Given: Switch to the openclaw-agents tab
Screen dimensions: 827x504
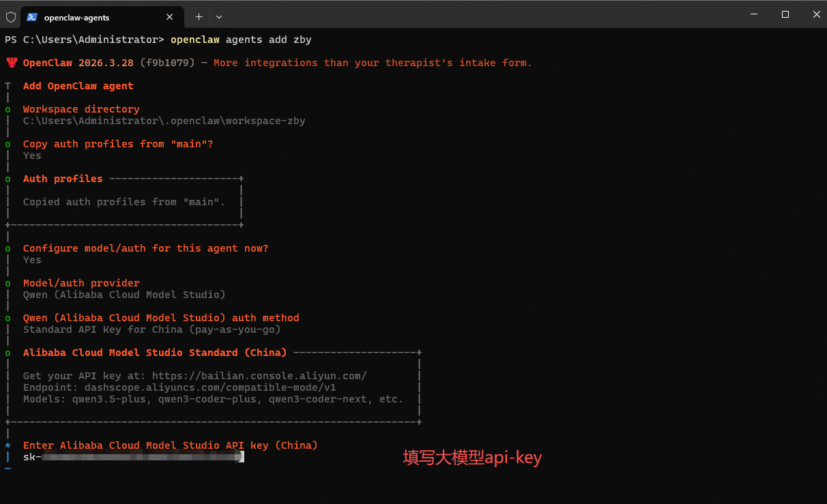Looking at the screenshot, I should (101, 17).
